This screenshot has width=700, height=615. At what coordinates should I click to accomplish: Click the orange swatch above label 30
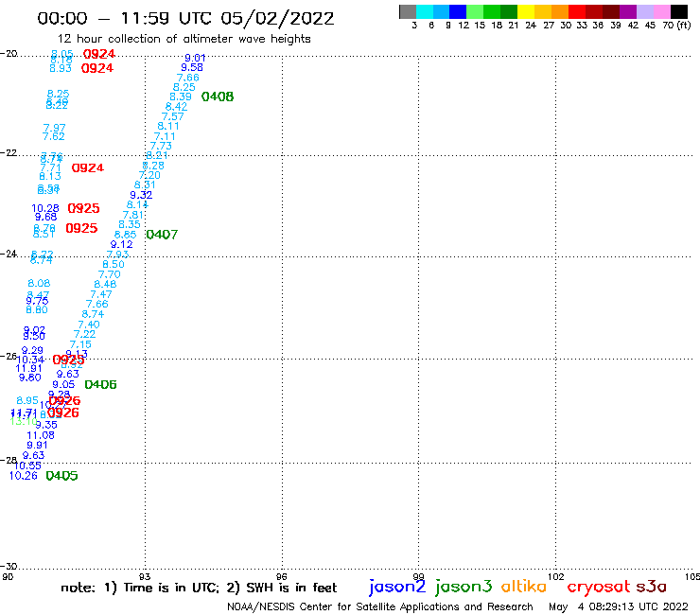[560, 11]
